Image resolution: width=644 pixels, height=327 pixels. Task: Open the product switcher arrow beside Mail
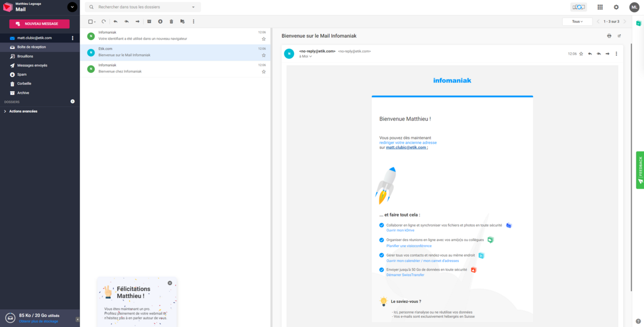click(72, 7)
